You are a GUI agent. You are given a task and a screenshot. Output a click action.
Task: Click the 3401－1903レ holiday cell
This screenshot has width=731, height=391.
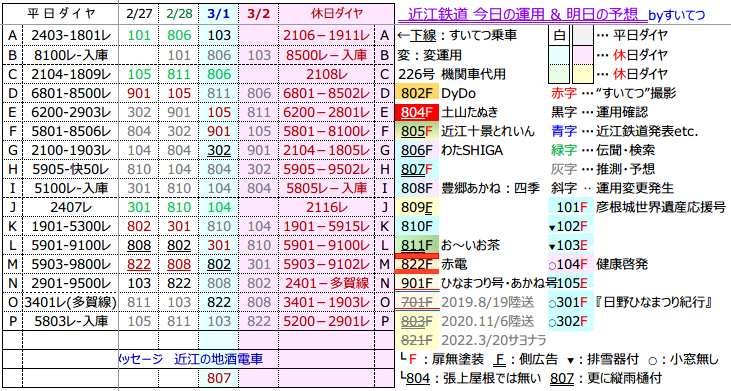327,302
